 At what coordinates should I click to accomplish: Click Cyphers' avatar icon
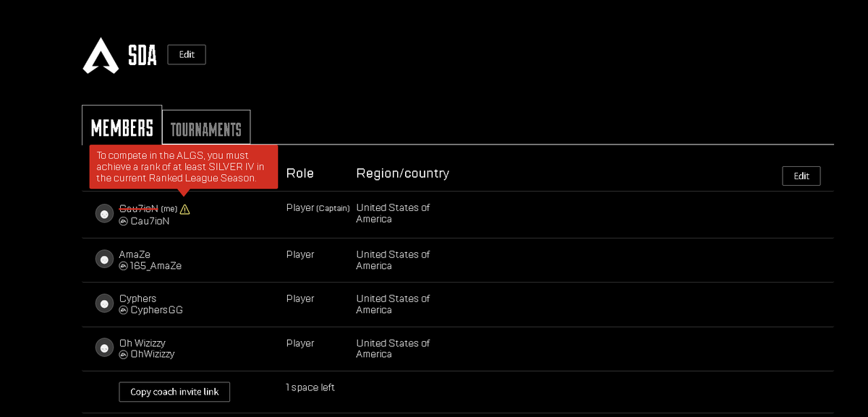pos(104,303)
